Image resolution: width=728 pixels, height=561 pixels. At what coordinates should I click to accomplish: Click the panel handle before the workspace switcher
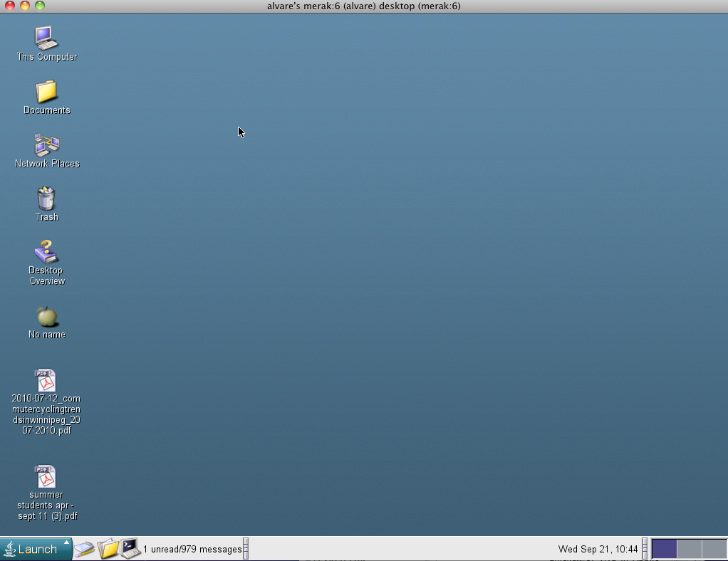(x=645, y=549)
